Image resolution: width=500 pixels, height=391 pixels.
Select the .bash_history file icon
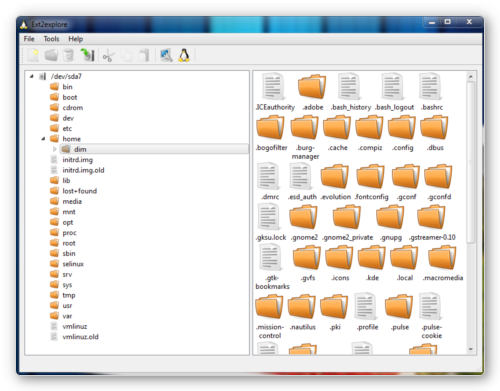point(349,87)
